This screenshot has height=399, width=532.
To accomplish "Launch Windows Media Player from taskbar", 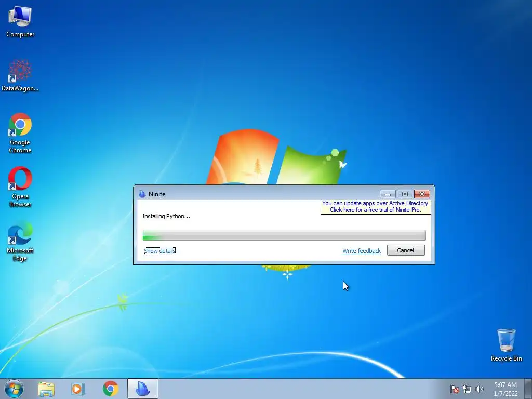I will click(x=78, y=389).
